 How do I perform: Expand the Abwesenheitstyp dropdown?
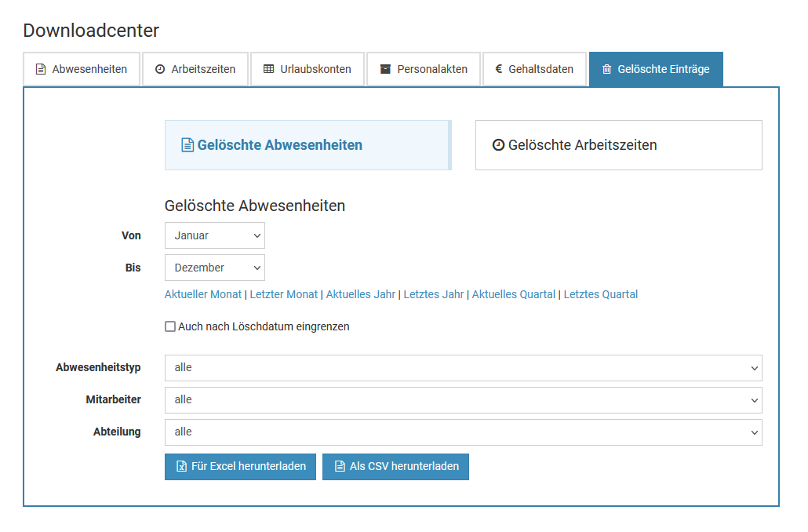pyautogui.click(x=463, y=368)
